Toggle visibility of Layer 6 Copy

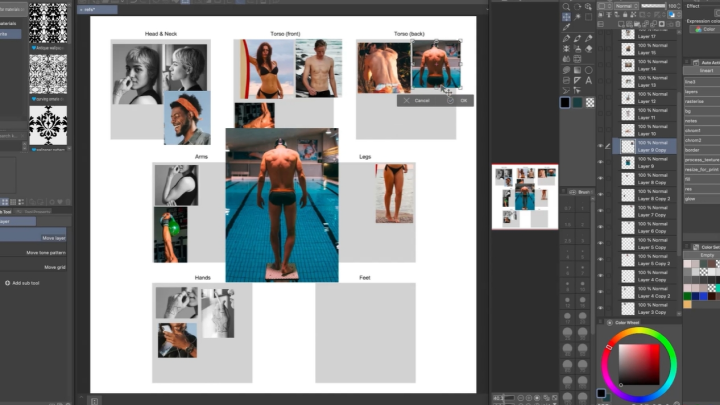pyautogui.click(x=601, y=231)
